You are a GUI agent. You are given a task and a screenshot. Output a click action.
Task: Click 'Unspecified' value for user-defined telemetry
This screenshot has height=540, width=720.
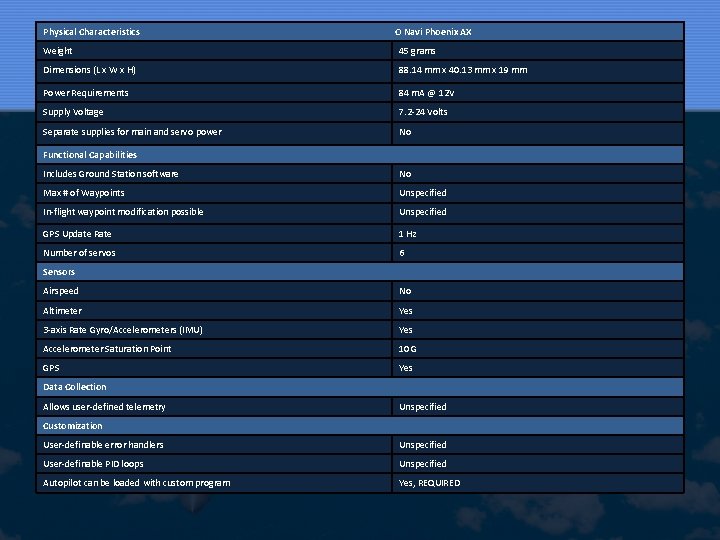click(x=422, y=407)
